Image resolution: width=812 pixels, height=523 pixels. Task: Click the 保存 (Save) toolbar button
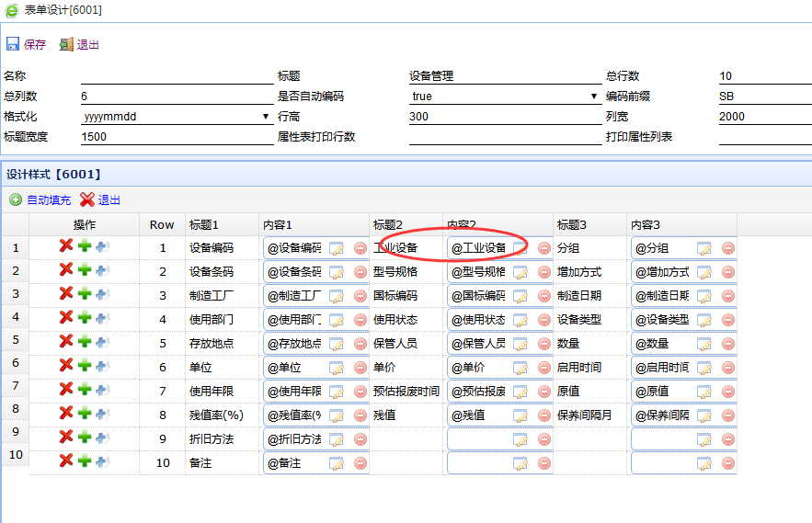[x=26, y=44]
